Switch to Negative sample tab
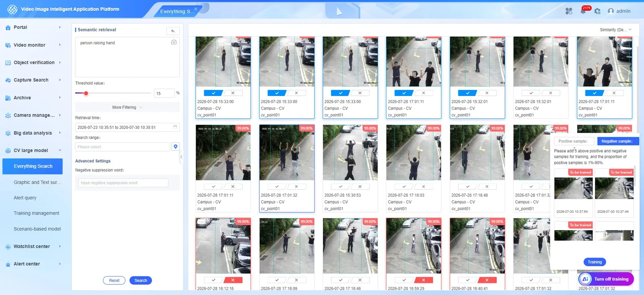The width and height of the screenshot is (644, 295). 617,141
